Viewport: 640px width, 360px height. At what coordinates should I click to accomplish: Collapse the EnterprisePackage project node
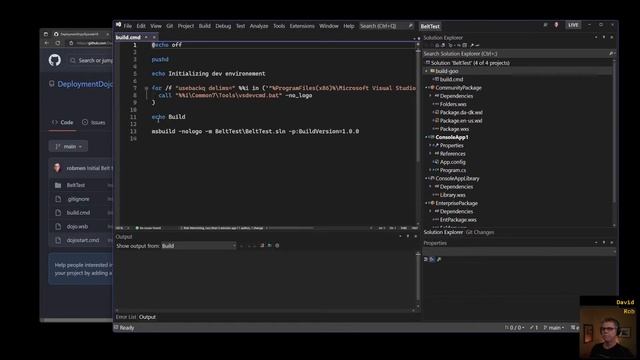click(x=427, y=203)
